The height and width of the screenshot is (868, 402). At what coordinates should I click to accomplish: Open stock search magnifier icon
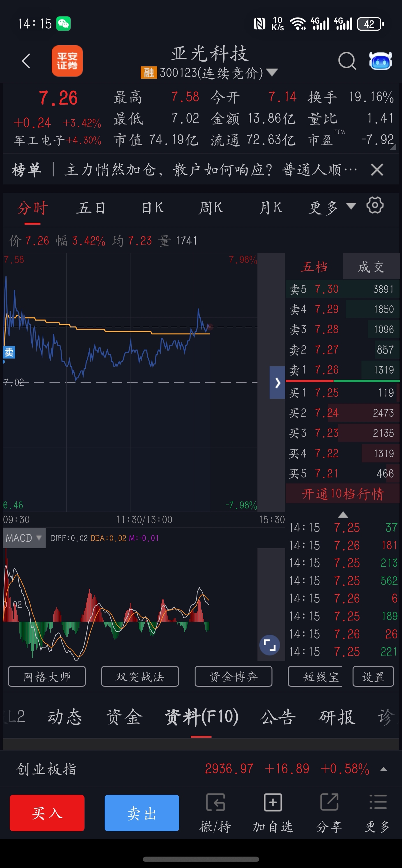(x=347, y=61)
